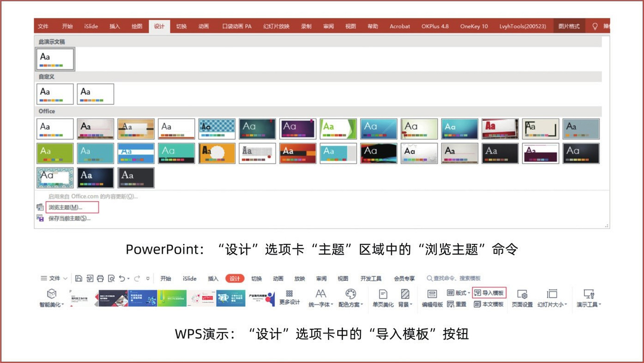
Task: Expand the 智能美化 dropdown
Action: [63, 305]
